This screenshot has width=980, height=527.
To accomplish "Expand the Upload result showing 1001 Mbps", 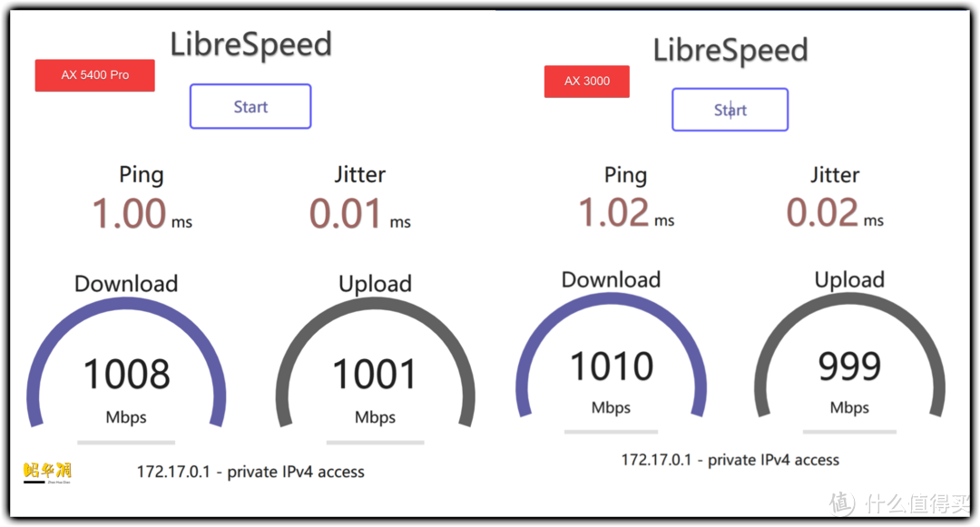I will [376, 372].
